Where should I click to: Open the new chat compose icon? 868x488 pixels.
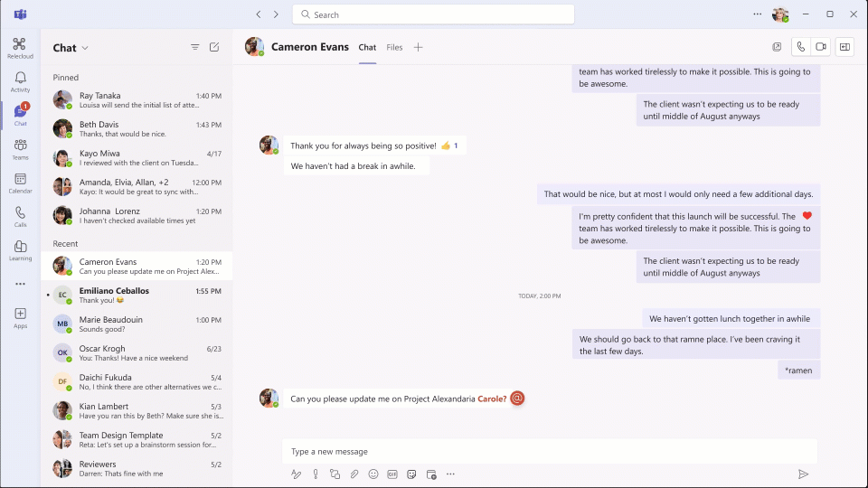point(214,47)
